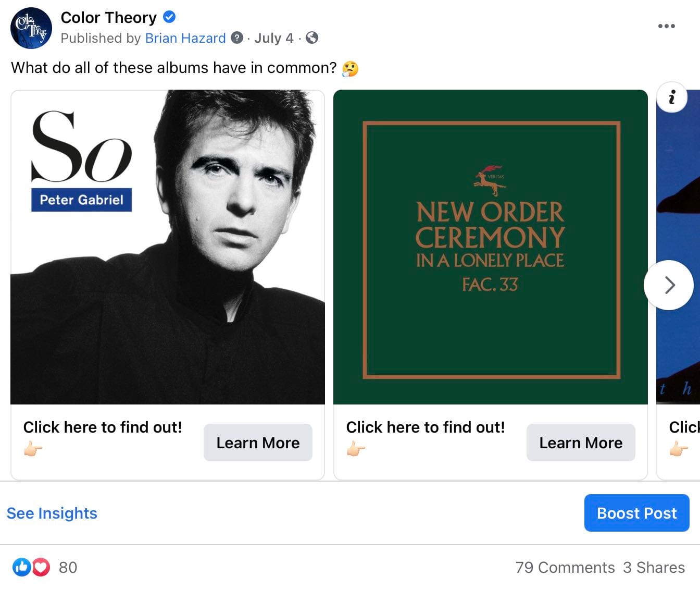Click the question mark help icon
Viewport: 700px width, 589px height.
237,38
